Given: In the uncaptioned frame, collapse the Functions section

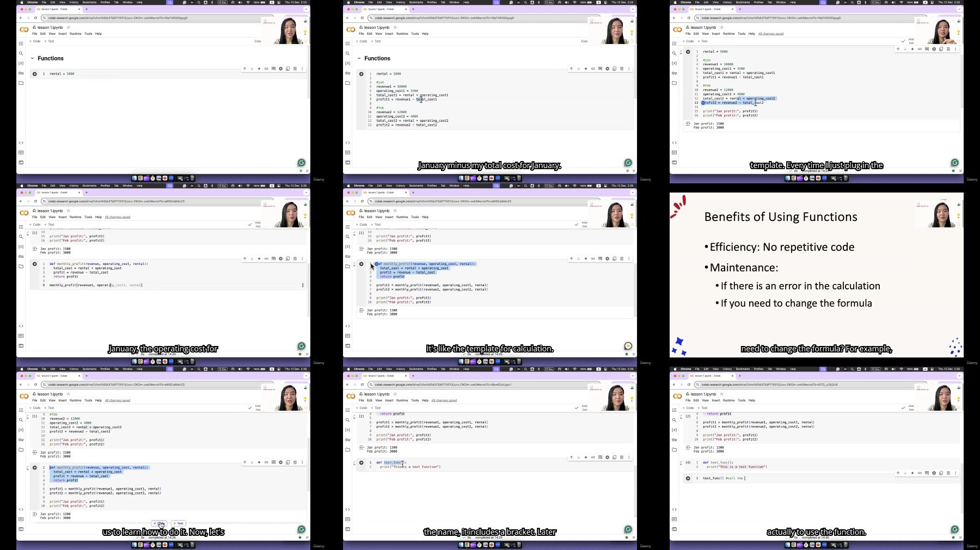Looking at the screenshot, I should [x=32, y=58].
